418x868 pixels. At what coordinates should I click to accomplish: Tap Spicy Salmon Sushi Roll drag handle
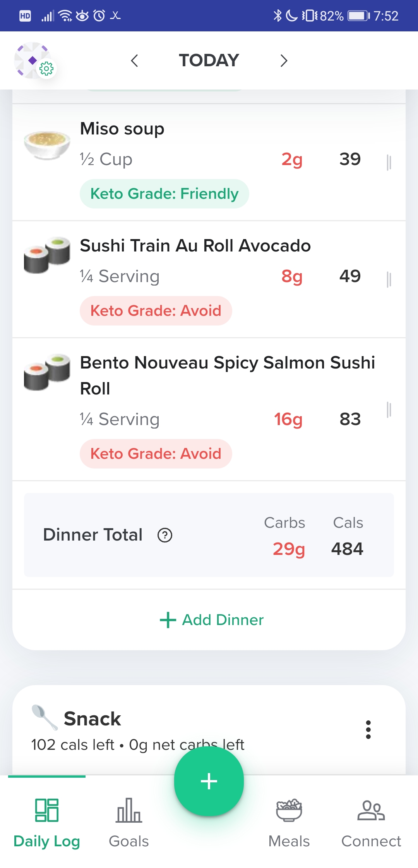coord(389,410)
